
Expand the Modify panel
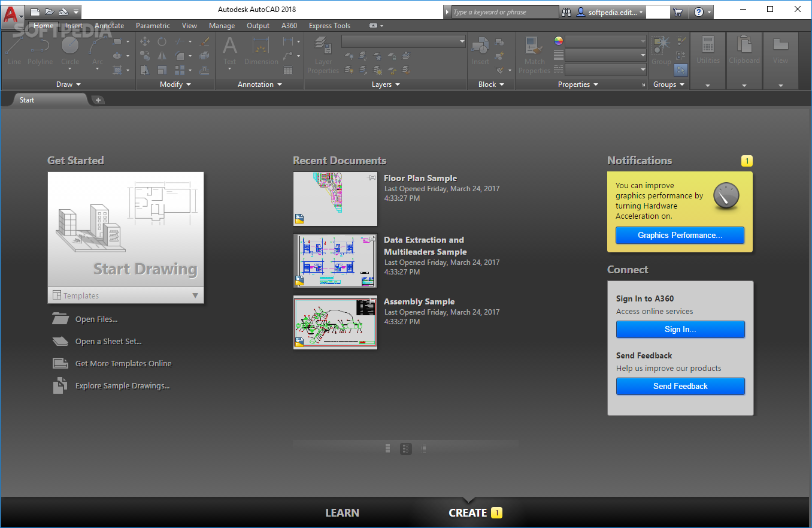pos(175,85)
